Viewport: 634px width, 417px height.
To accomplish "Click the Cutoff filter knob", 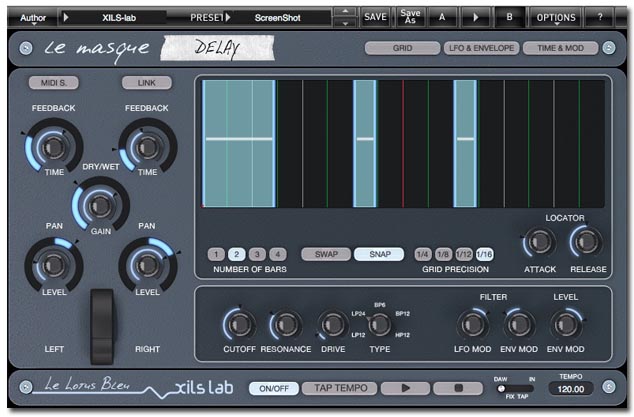I will tap(239, 324).
